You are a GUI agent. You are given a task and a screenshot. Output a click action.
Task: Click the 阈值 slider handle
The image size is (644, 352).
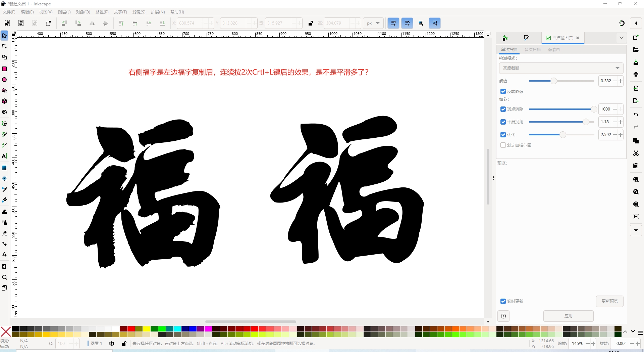[x=553, y=81]
